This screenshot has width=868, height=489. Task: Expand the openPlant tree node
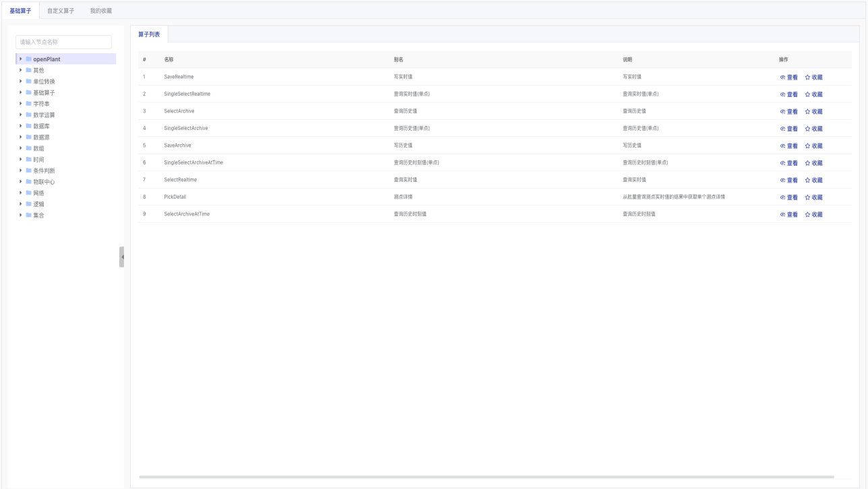click(21, 59)
